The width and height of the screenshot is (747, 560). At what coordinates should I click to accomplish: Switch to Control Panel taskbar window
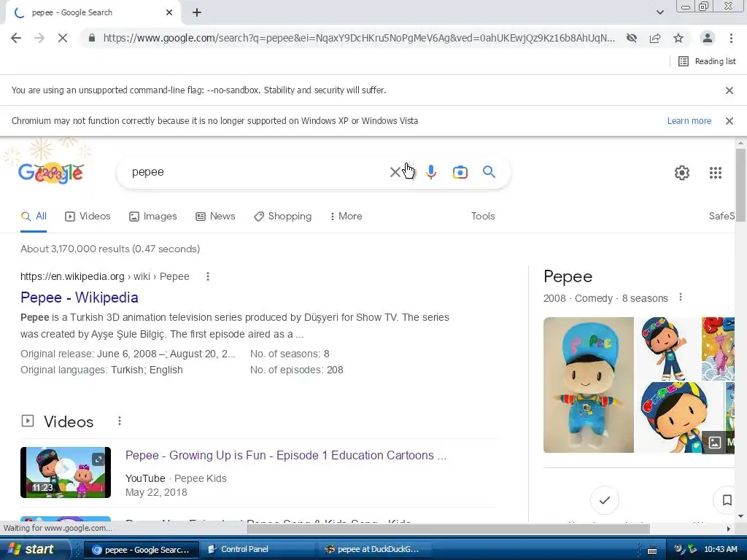pyautogui.click(x=258, y=550)
